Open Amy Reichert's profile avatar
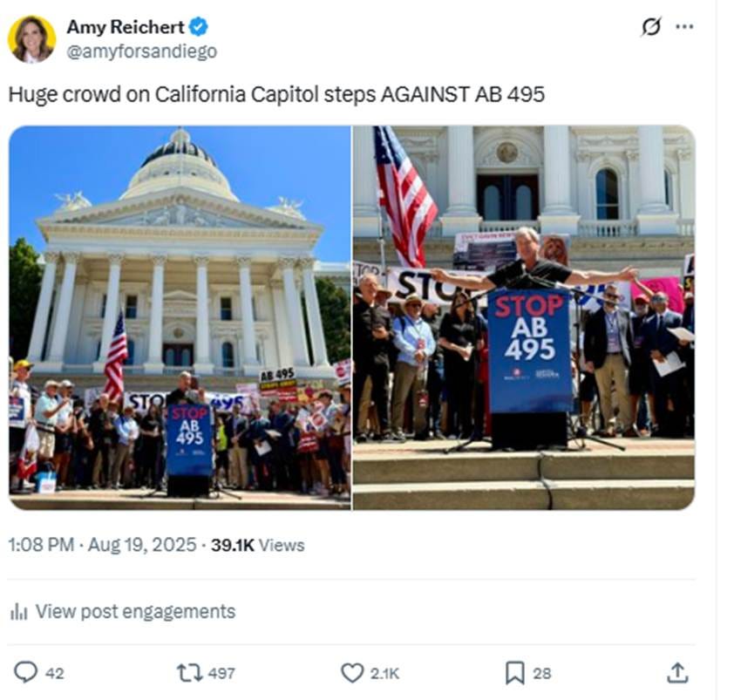 pos(32,39)
